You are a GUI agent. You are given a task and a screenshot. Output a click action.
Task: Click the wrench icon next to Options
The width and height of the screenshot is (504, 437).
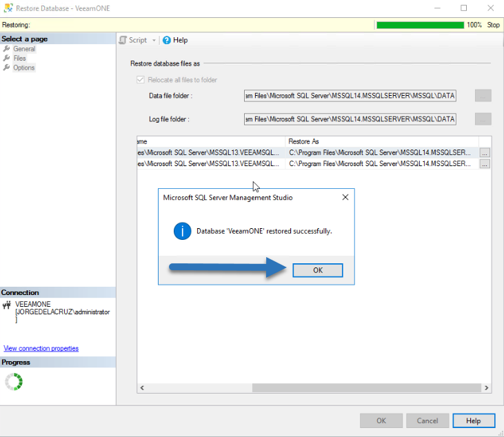pyautogui.click(x=6, y=68)
